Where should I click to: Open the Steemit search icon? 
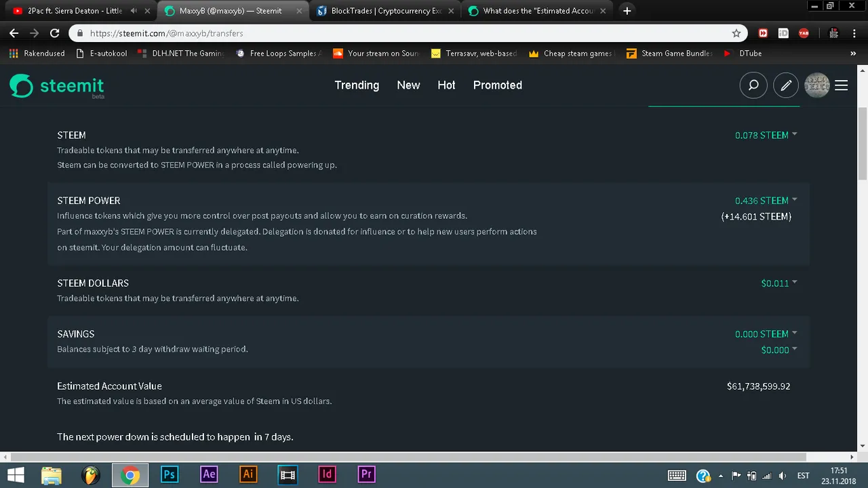753,85
